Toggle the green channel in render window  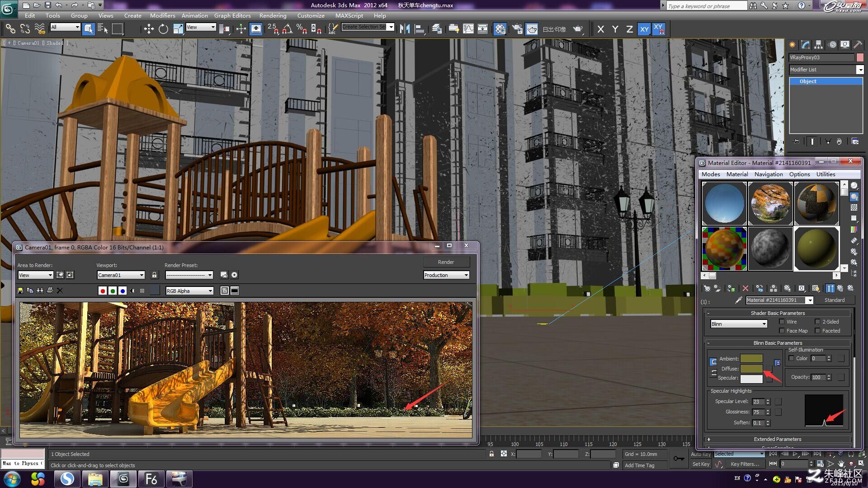(113, 291)
